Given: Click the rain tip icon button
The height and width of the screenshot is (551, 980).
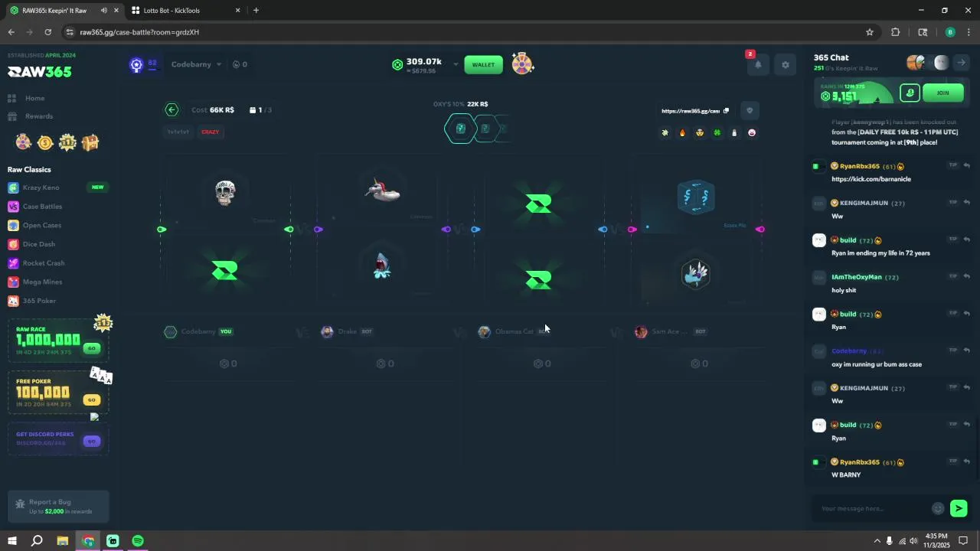Looking at the screenshot, I should click(x=910, y=93).
